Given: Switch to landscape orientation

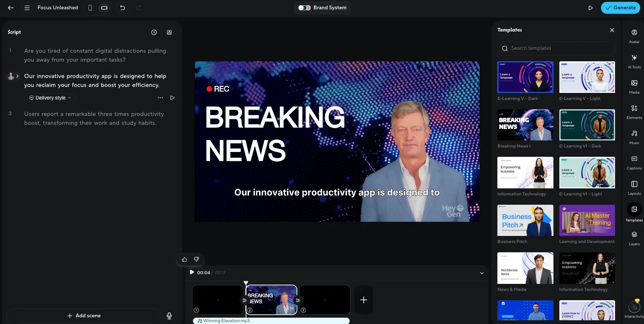Looking at the screenshot, I should 104,8.
